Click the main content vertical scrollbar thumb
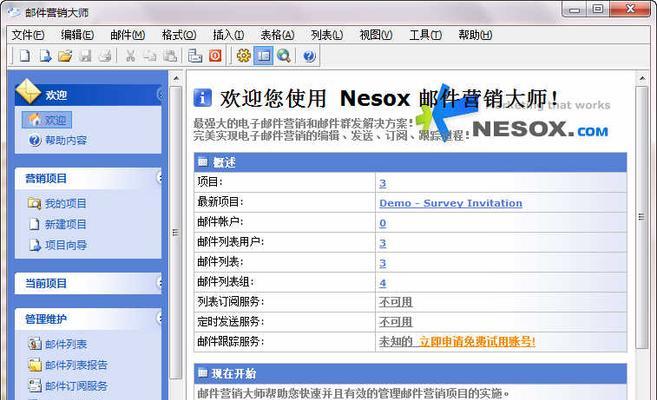Screen dimensions: 657x400 [641, 217]
